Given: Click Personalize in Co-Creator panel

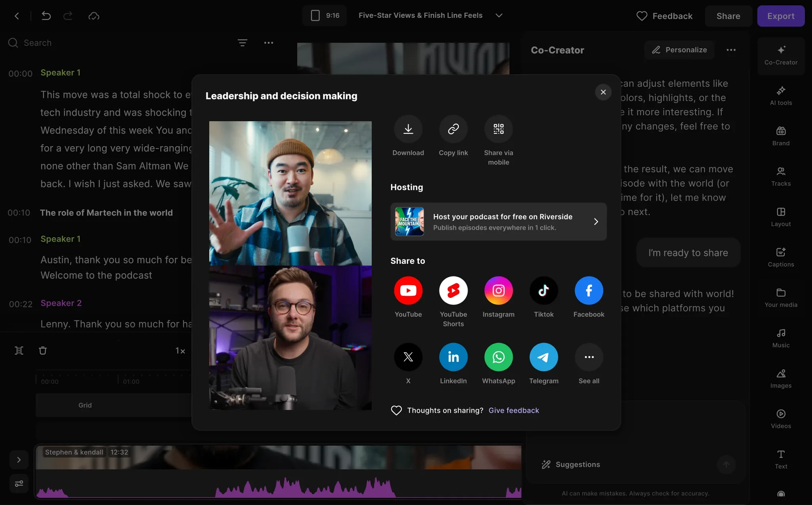Looking at the screenshot, I should (679, 50).
